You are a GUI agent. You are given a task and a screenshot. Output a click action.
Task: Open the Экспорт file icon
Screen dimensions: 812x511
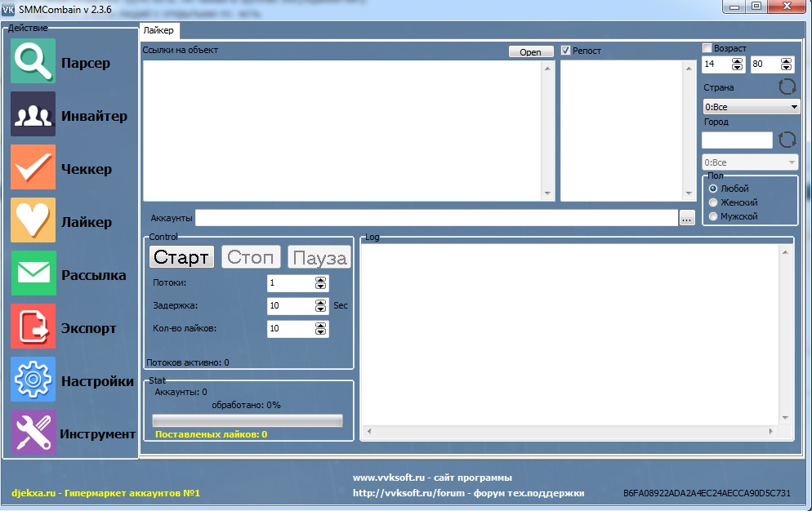point(33,327)
